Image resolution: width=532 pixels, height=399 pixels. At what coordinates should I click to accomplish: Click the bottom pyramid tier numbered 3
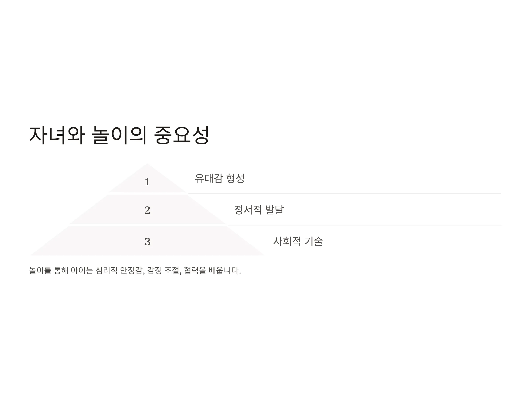pyautogui.click(x=147, y=241)
